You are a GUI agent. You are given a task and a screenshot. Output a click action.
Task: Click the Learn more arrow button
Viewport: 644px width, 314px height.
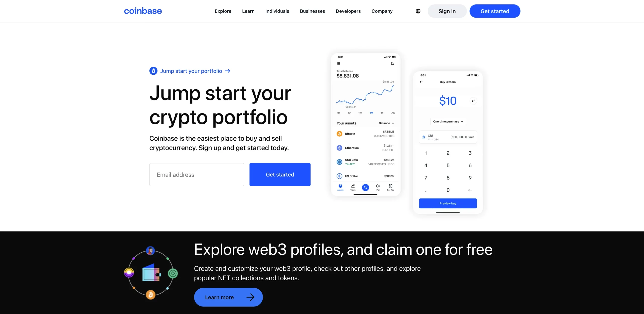coord(228,297)
